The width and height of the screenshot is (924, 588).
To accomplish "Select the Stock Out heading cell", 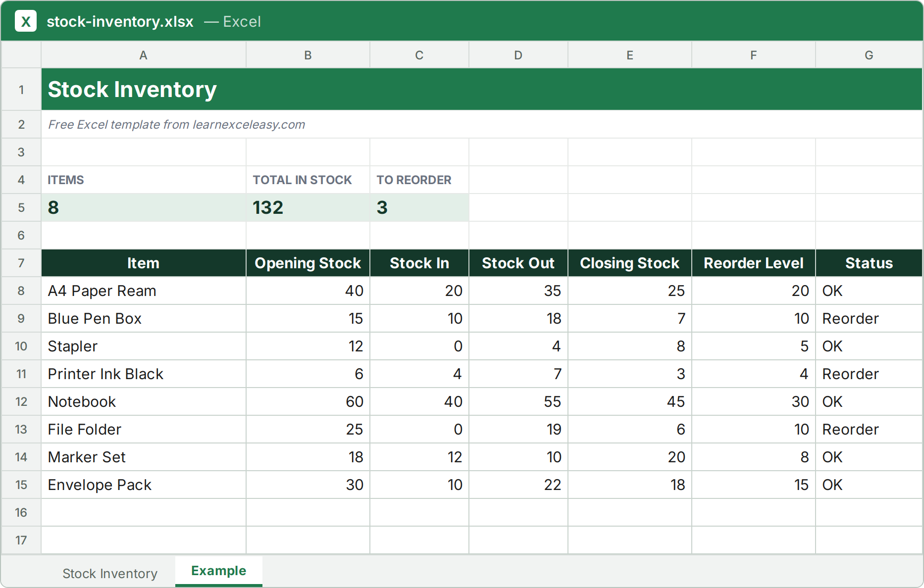I will [x=518, y=263].
